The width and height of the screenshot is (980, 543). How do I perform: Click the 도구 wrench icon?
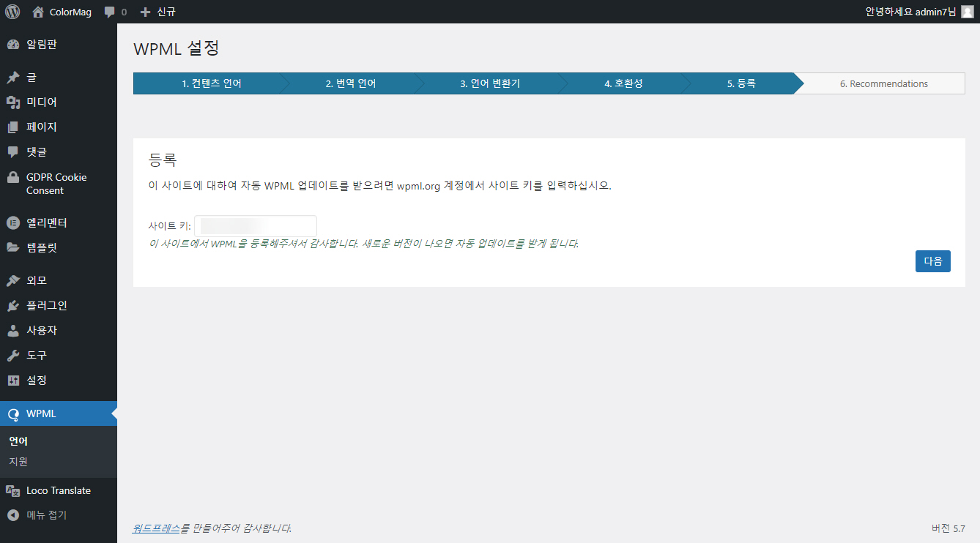[13, 355]
